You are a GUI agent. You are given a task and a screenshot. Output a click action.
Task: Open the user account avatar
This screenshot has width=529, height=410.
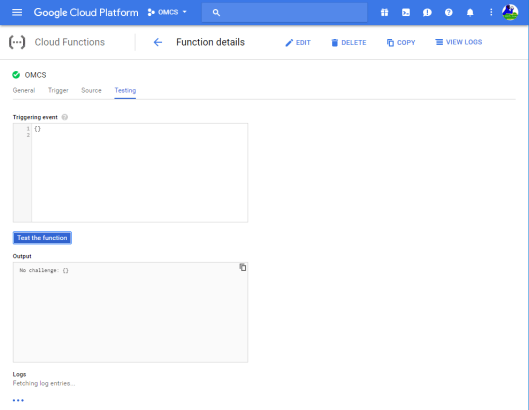510,12
